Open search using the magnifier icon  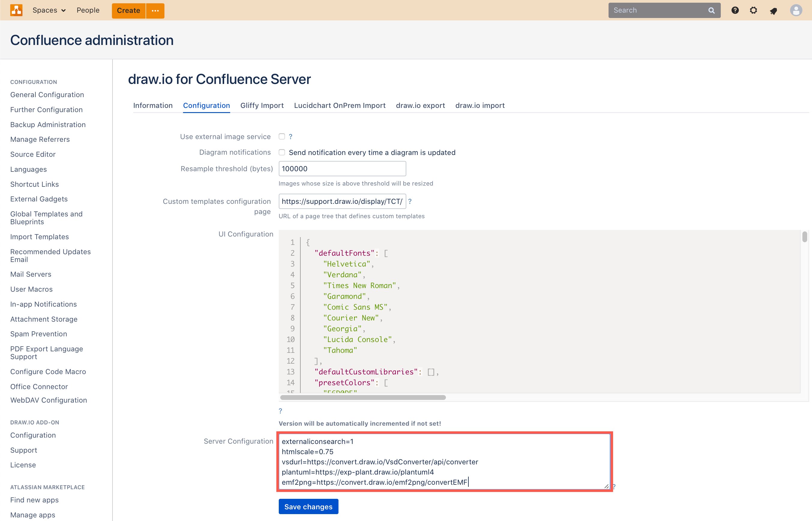711,10
